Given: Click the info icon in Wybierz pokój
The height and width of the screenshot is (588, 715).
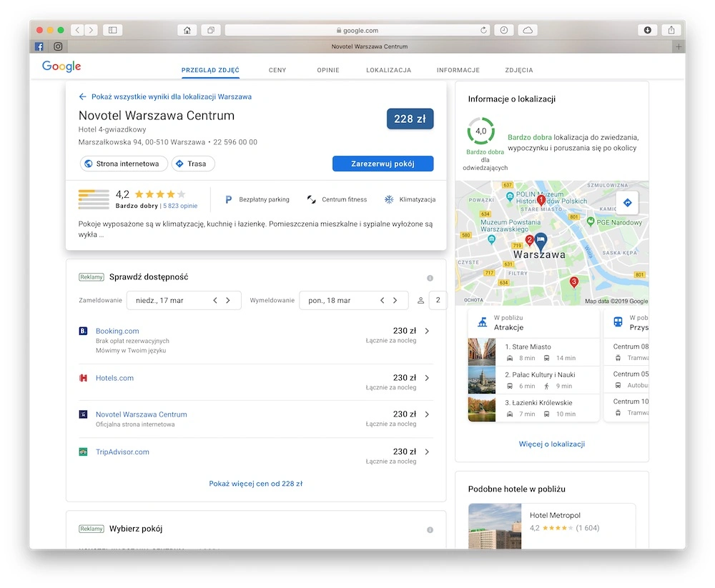Looking at the screenshot, I should 430,529.
